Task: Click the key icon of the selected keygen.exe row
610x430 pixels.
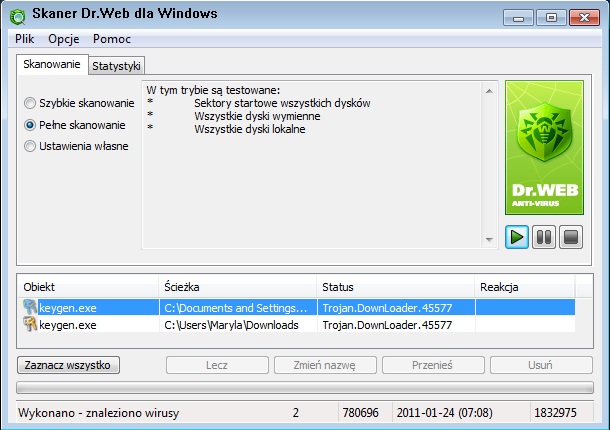Action: coord(30,307)
